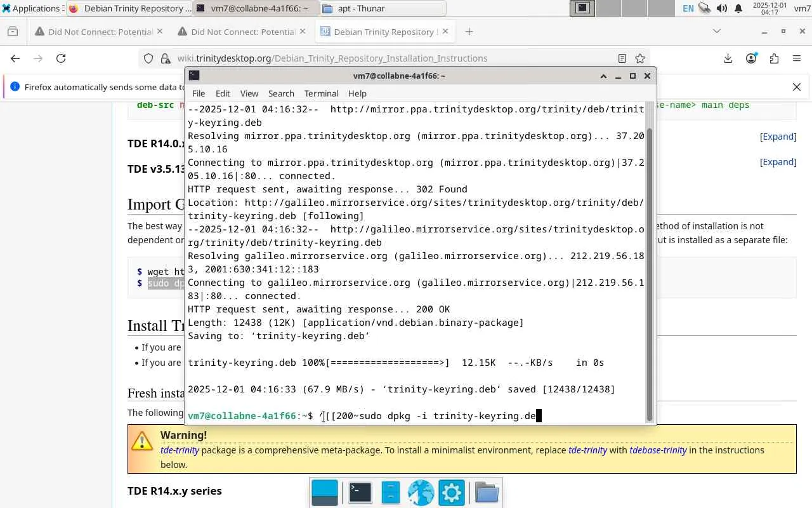
Task: Click the "Warning!" heading text
Action: click(x=183, y=435)
